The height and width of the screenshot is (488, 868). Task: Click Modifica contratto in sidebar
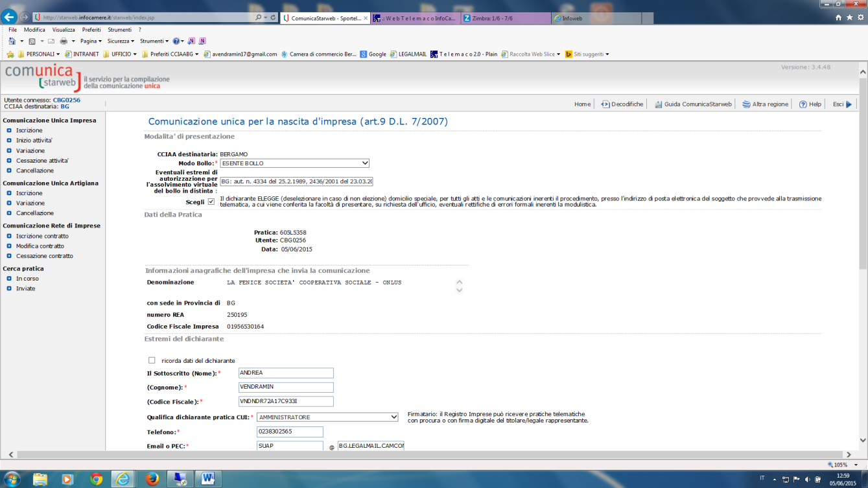tap(40, 246)
